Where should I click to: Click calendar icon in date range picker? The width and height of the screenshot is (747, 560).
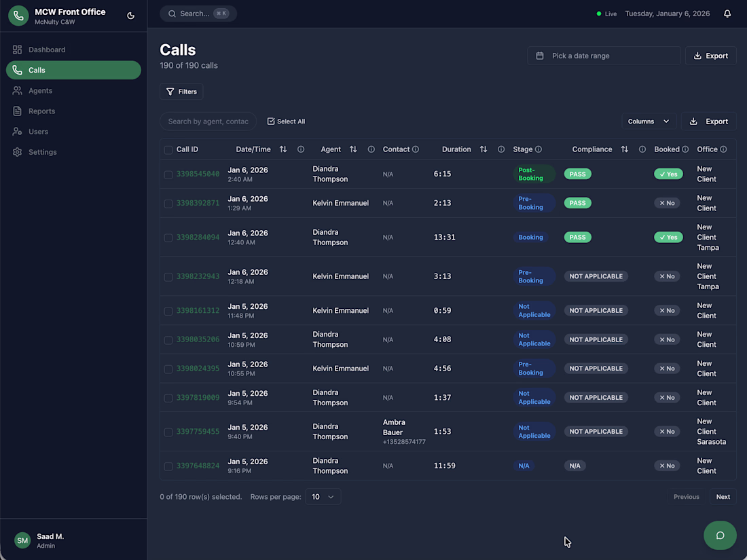[x=540, y=56]
